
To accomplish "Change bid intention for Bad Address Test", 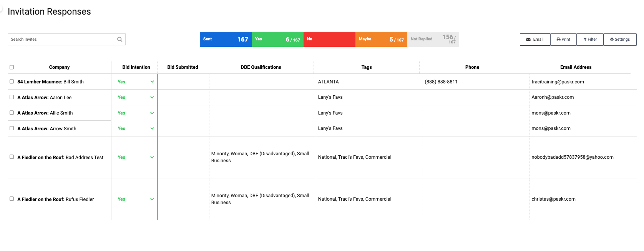I will pyautogui.click(x=152, y=157).
